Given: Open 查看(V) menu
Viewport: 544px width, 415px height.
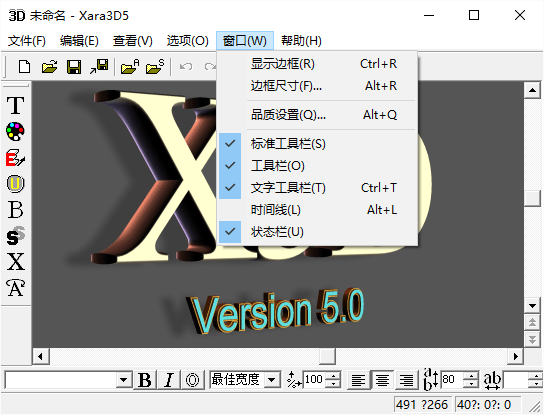Looking at the screenshot, I should pyautogui.click(x=133, y=41).
